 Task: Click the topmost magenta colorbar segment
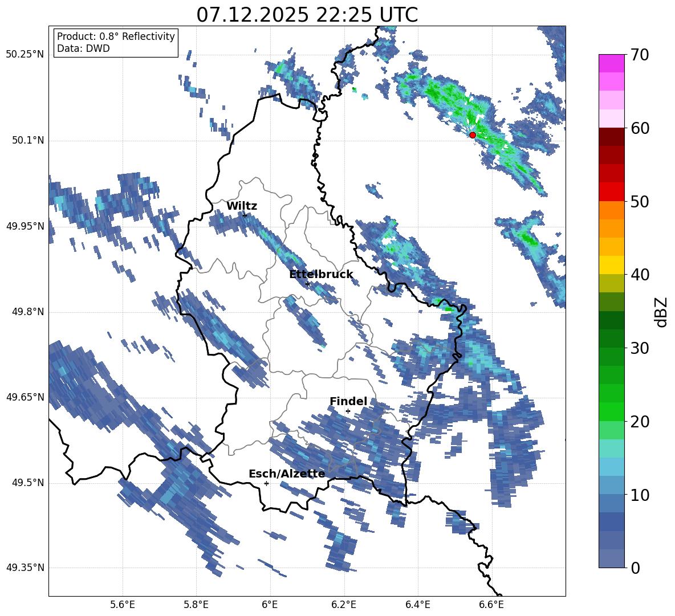click(x=611, y=63)
